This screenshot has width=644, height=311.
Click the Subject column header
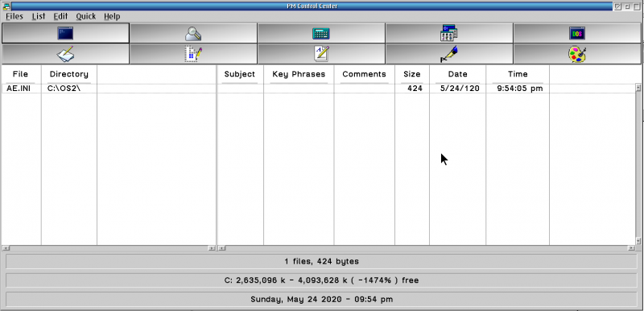tap(240, 74)
